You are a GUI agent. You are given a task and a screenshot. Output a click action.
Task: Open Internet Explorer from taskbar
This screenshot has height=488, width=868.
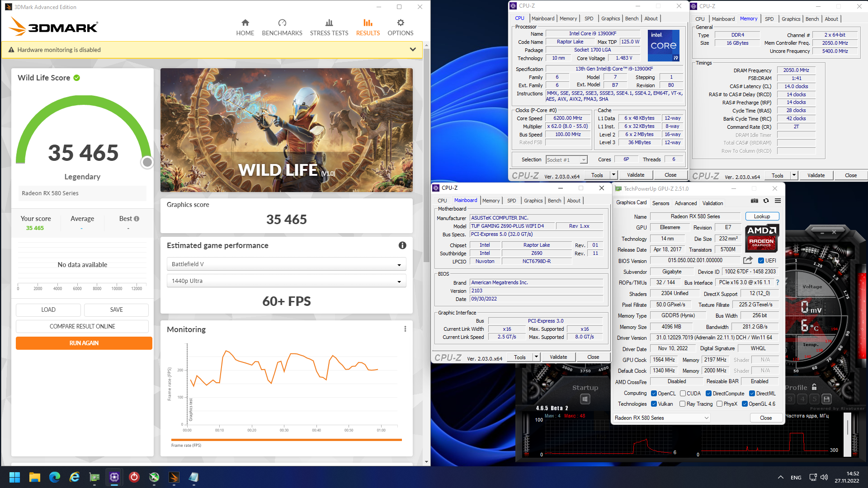point(75,477)
